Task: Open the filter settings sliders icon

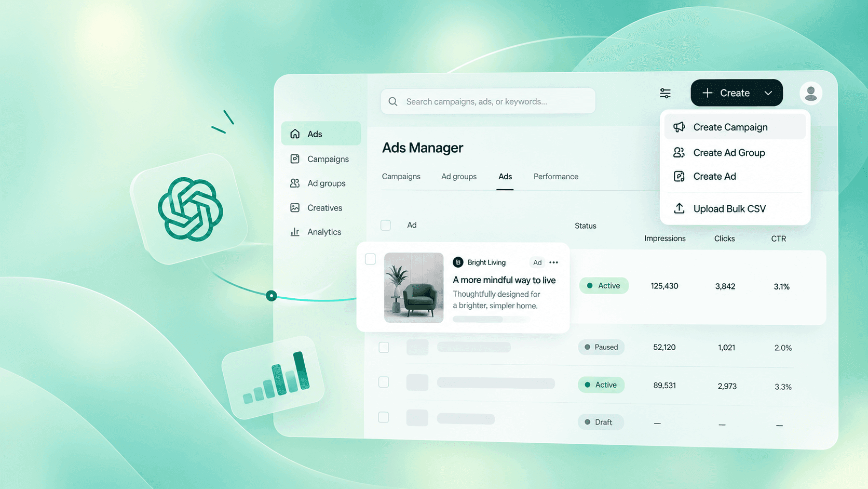Action: point(665,93)
